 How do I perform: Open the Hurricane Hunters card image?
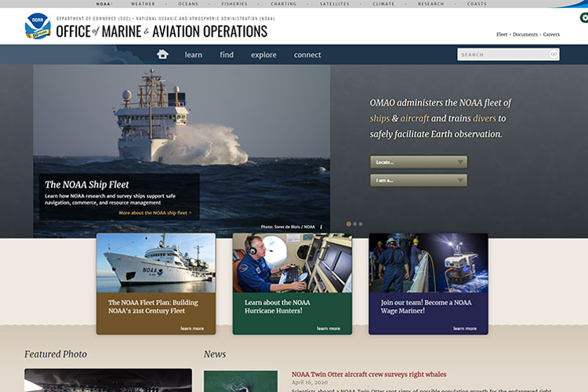(292, 263)
